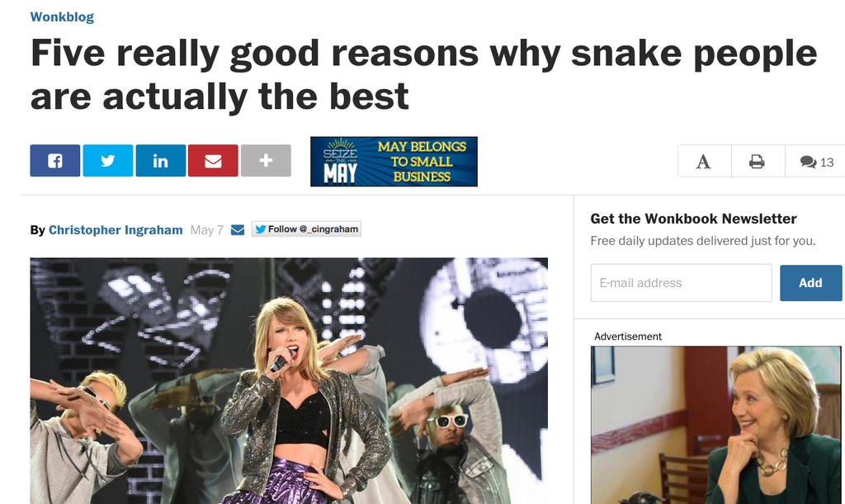
Task: Click the E-mail address input field
Action: pyautogui.click(x=681, y=283)
